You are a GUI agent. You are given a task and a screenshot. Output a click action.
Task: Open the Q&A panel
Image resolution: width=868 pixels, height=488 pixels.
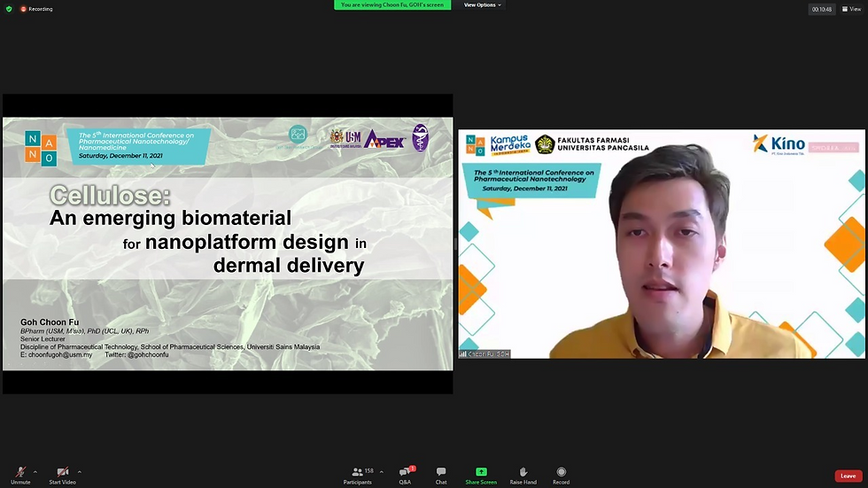406,476
